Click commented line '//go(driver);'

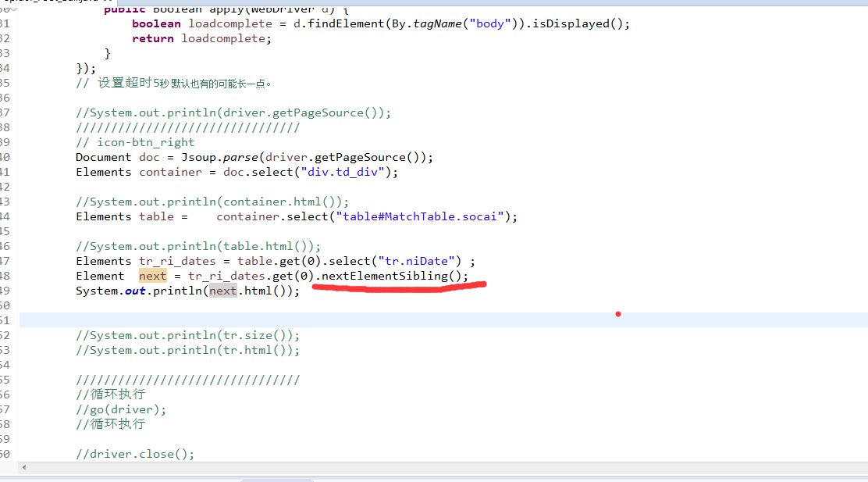tap(121, 409)
